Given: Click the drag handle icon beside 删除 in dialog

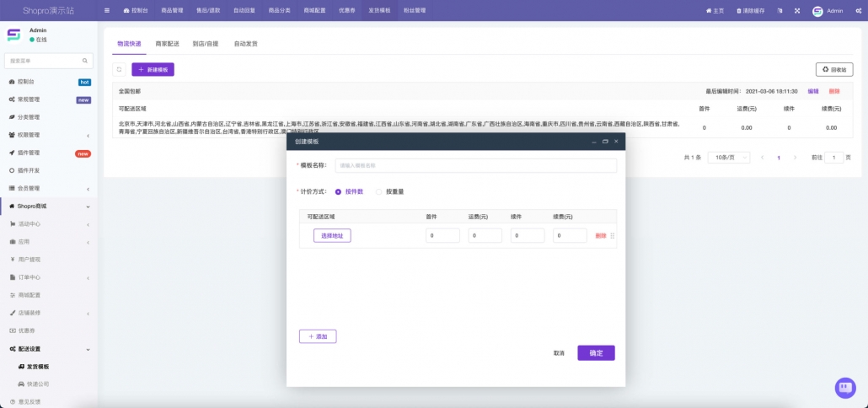Looking at the screenshot, I should [613, 236].
